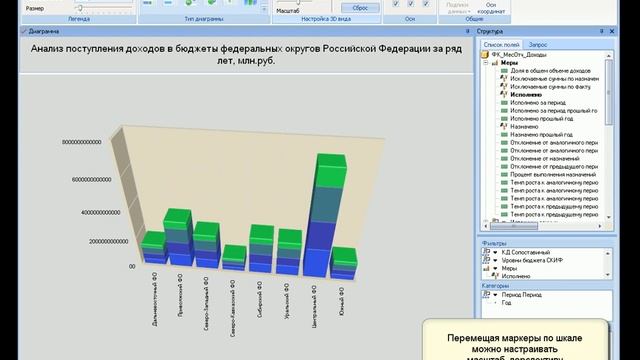Click the Тип диаграммы group label
The image size is (640, 360).
203,19
